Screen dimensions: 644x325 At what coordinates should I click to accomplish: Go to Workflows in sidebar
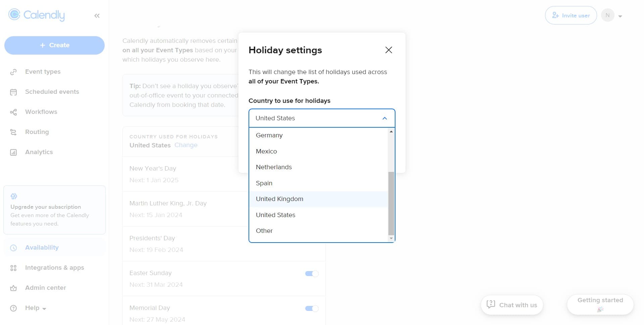pyautogui.click(x=41, y=112)
